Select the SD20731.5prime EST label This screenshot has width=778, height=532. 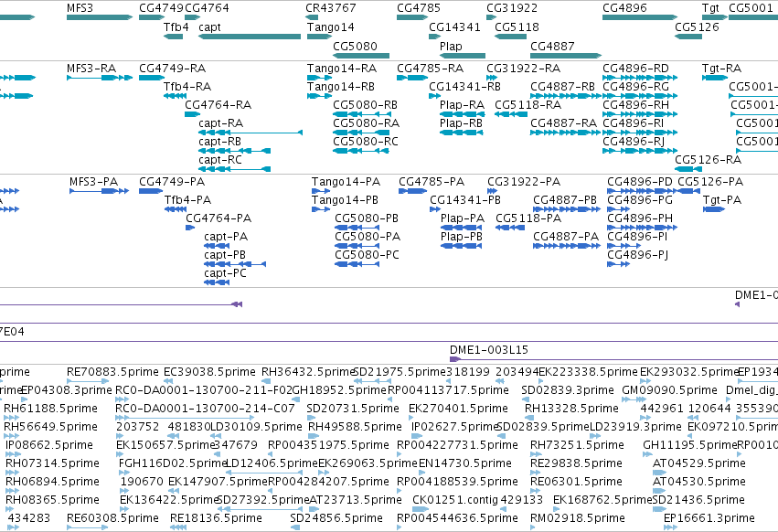(353, 409)
